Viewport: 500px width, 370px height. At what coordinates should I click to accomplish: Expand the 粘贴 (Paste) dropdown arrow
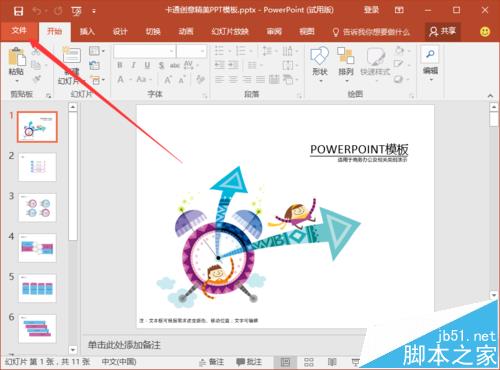click(x=17, y=81)
